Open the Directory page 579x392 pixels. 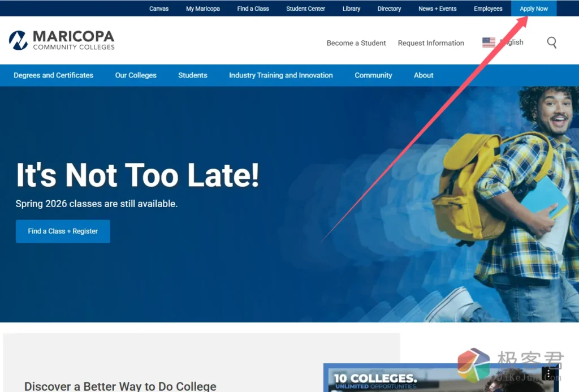(x=389, y=8)
